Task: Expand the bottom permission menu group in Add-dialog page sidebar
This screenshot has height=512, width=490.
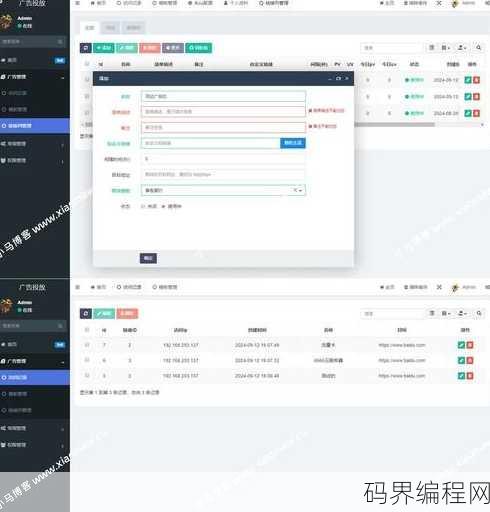Action: pyautogui.click(x=35, y=161)
